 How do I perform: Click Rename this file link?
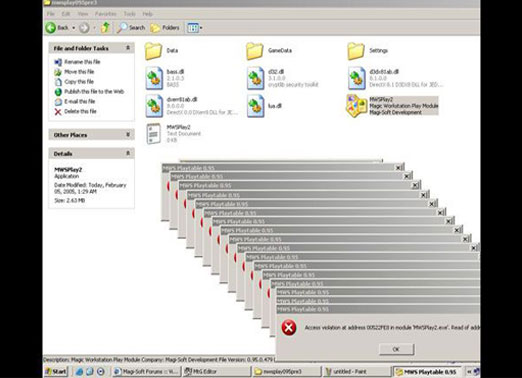(x=82, y=62)
